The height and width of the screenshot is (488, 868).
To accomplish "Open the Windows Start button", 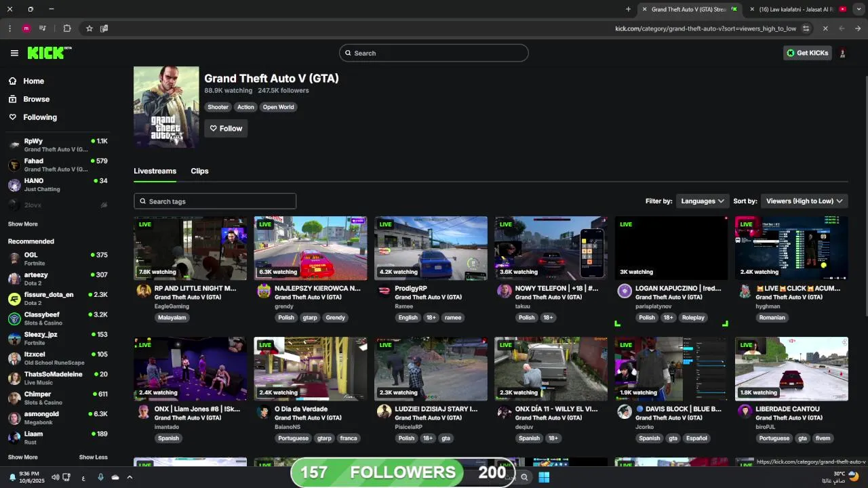I will [544, 477].
